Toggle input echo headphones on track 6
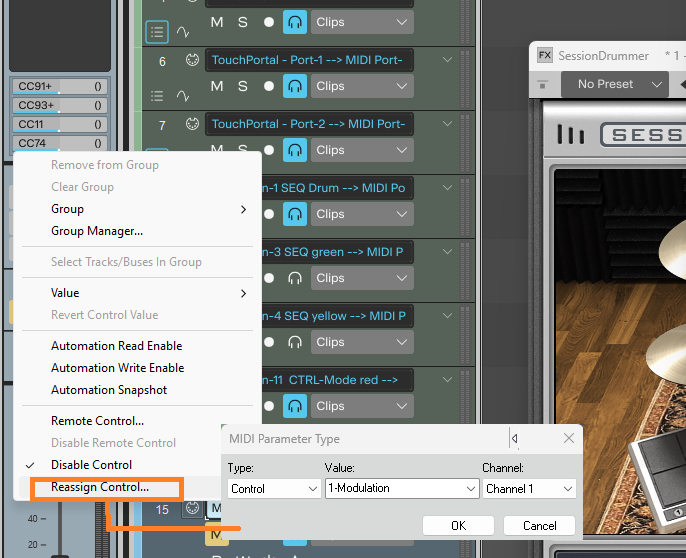This screenshot has width=686, height=558. [x=294, y=86]
